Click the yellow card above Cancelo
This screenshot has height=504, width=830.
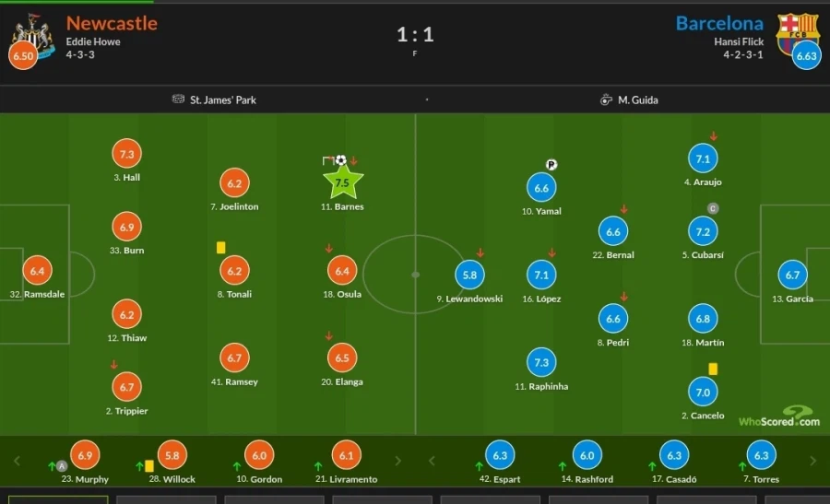[713, 369]
